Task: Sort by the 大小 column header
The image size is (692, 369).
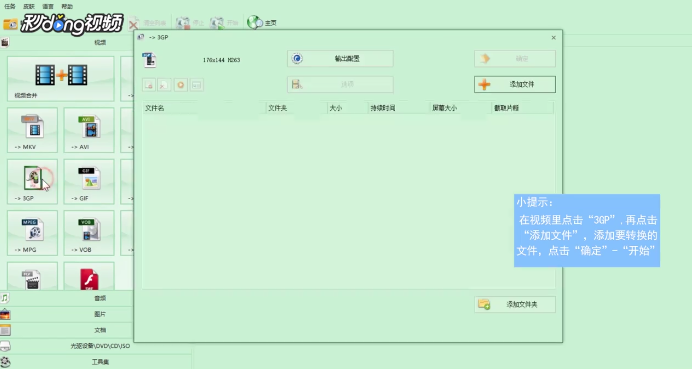Action: (x=348, y=108)
